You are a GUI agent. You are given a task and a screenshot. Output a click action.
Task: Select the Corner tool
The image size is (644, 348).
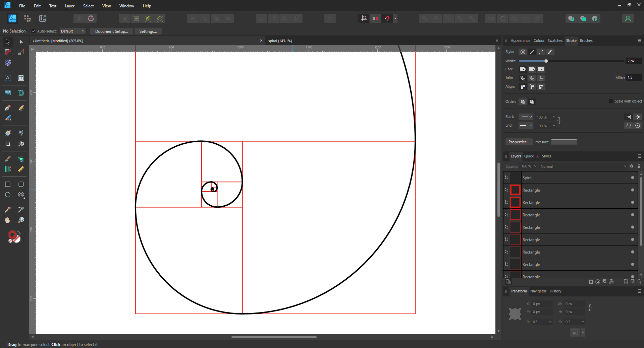[8, 52]
